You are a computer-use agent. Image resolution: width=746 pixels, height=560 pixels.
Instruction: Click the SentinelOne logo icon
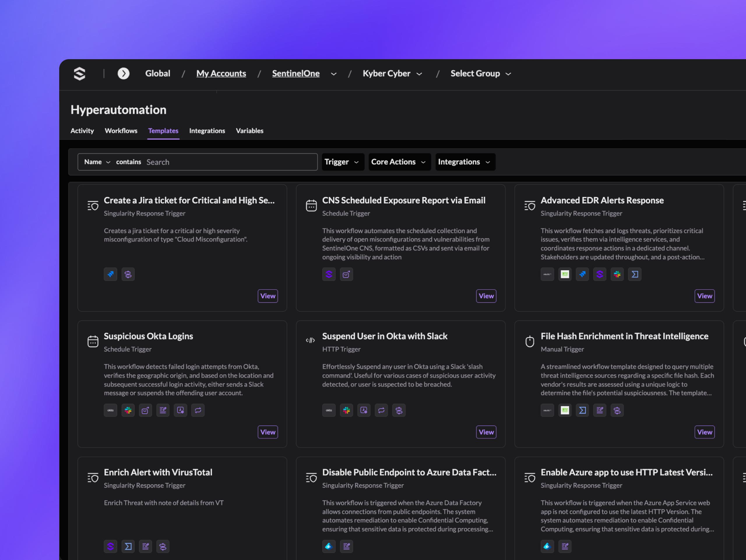[80, 73]
